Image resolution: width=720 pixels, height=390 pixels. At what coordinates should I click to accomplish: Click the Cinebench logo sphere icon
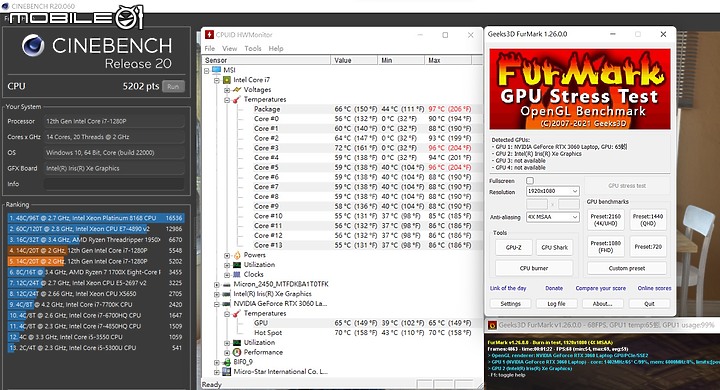tap(33, 45)
